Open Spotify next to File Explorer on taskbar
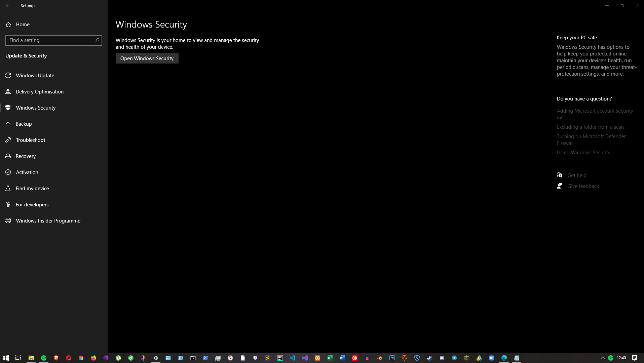The width and height of the screenshot is (644, 363). click(43, 358)
